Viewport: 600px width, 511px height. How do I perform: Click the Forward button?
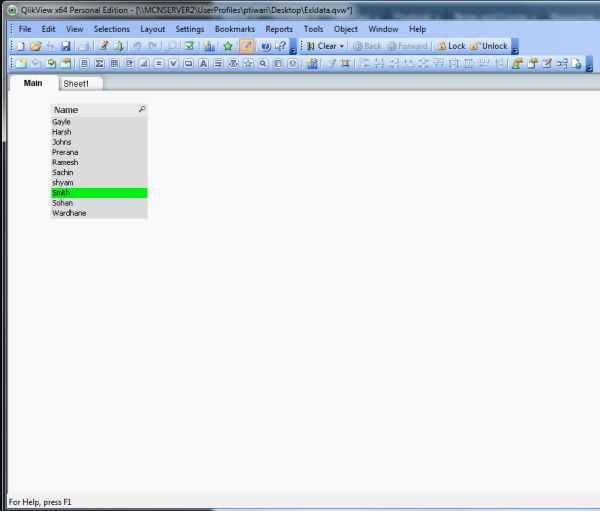(407, 46)
